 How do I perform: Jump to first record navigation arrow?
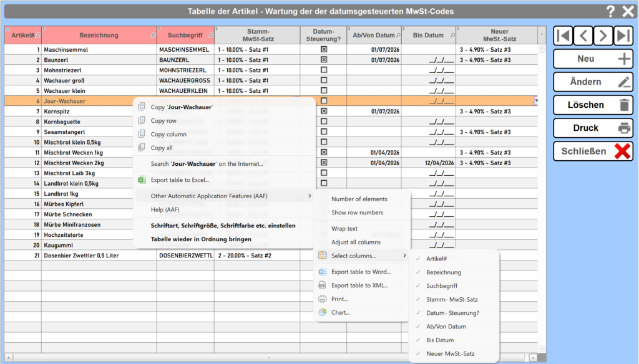tap(563, 36)
